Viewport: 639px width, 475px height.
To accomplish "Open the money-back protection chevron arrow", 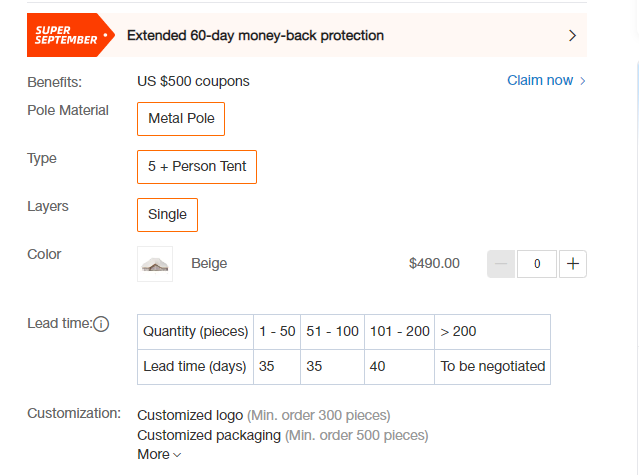I will click(572, 35).
